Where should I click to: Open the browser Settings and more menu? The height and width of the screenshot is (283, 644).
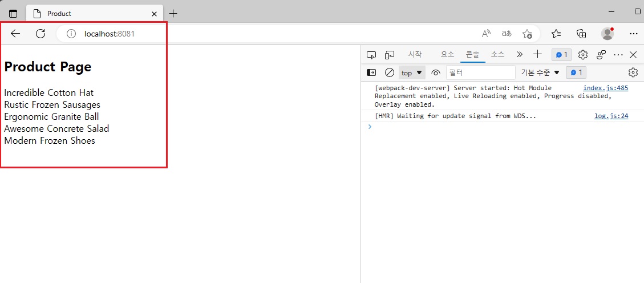pyautogui.click(x=633, y=34)
